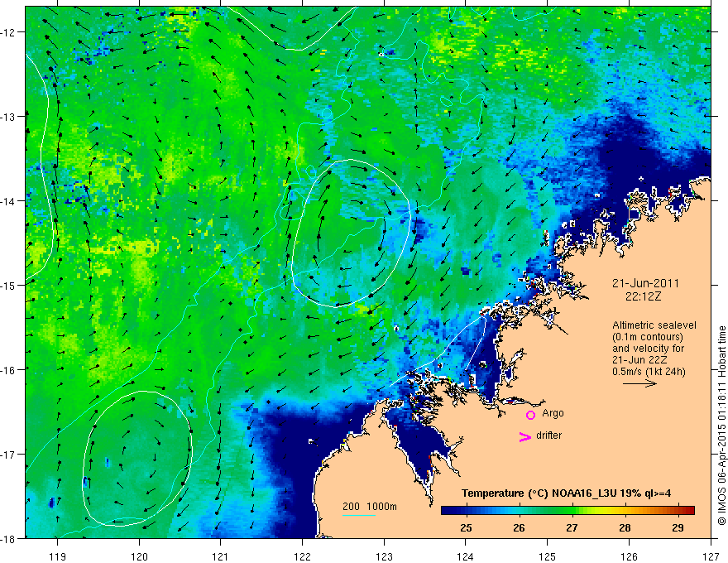Click the latitude axis label '-16'
The width and height of the screenshot is (728, 563).
coord(9,370)
